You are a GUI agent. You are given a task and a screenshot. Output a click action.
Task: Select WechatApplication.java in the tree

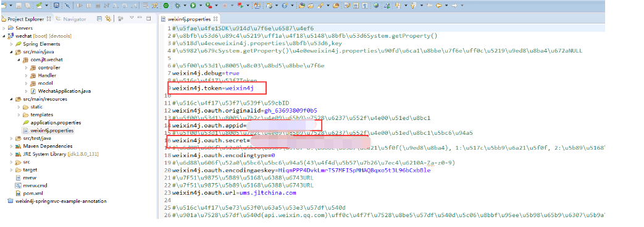coord(61,91)
